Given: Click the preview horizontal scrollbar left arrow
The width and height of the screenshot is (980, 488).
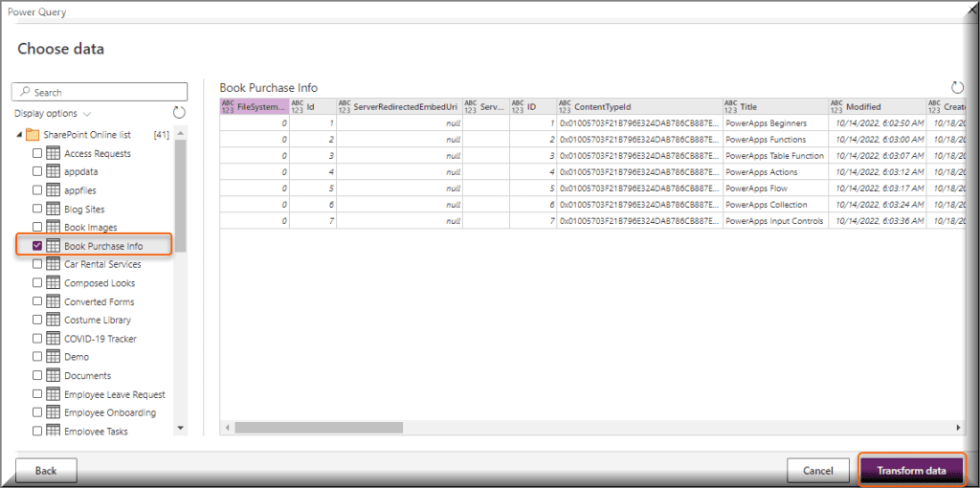Looking at the screenshot, I should tap(227, 428).
